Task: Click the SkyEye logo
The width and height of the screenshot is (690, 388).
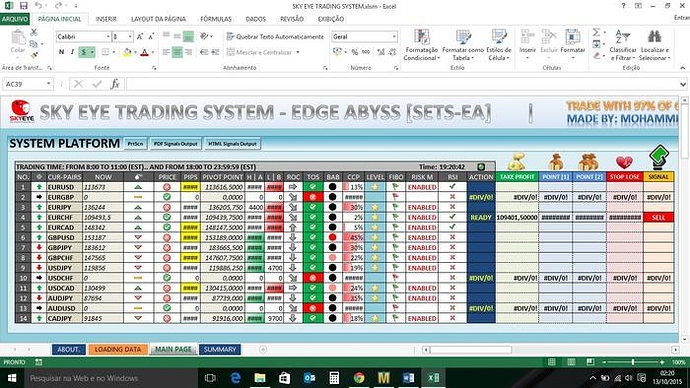Action: coord(21,112)
